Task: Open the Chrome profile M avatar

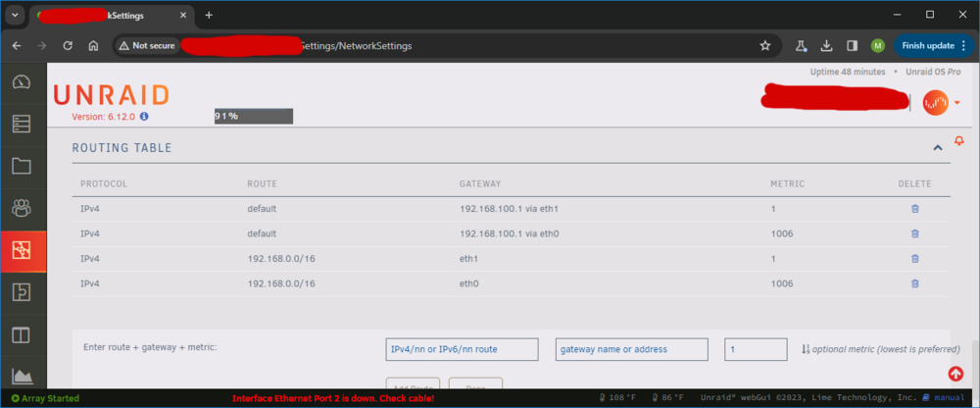Action: [878, 46]
